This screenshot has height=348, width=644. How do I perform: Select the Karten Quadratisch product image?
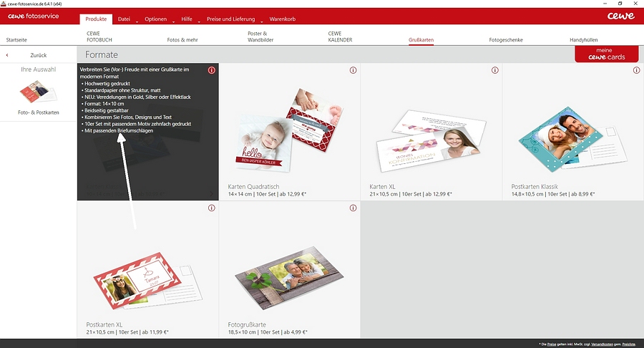tap(290, 130)
